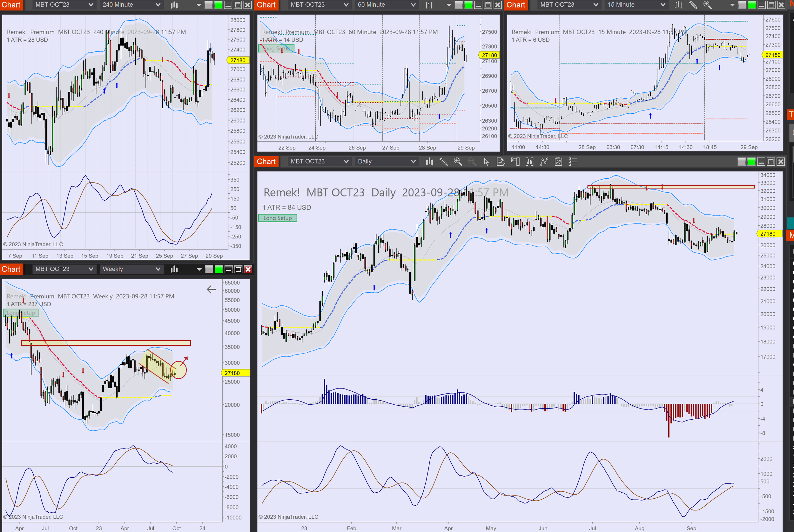Click 27180 price marker on Daily chart axis
Screen dimensions: 794x532
pyautogui.click(x=770, y=234)
